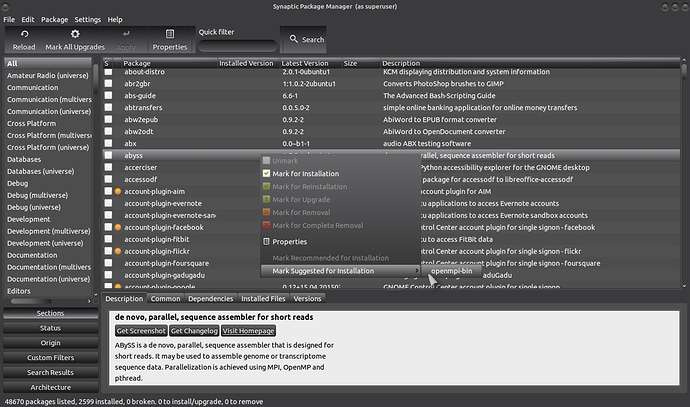This screenshot has width=690, height=407.
Task: Switch to the Versions tab
Action: [x=308, y=298]
